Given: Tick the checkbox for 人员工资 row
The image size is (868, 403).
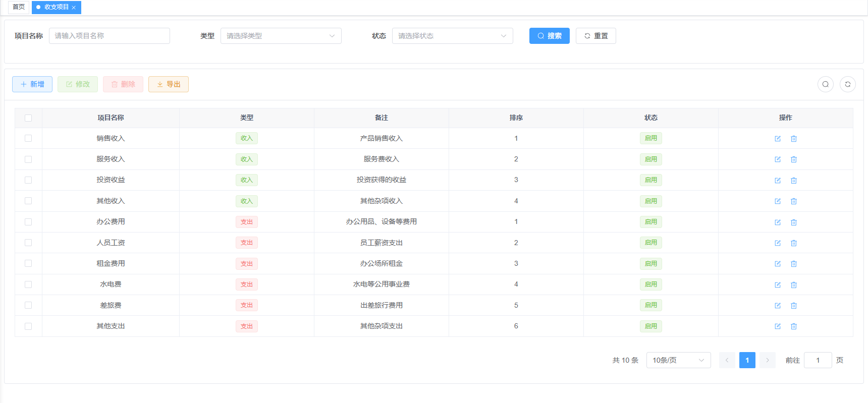Looking at the screenshot, I should click(28, 243).
